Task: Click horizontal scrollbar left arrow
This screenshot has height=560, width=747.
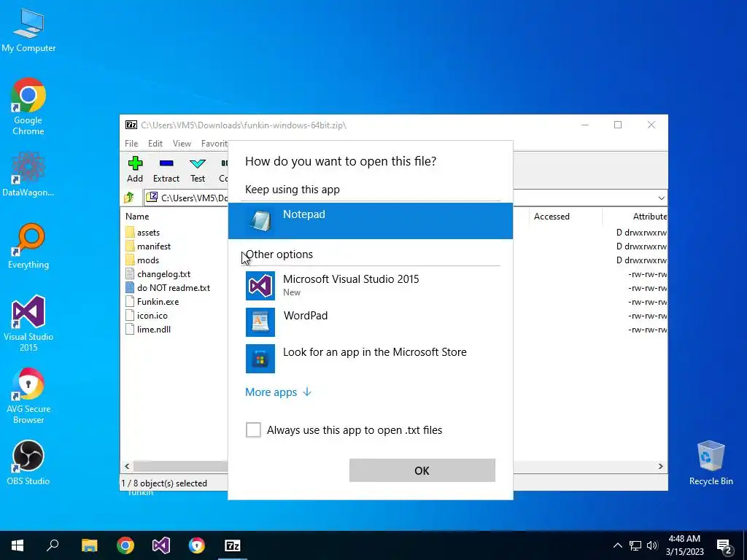Action: (127, 466)
